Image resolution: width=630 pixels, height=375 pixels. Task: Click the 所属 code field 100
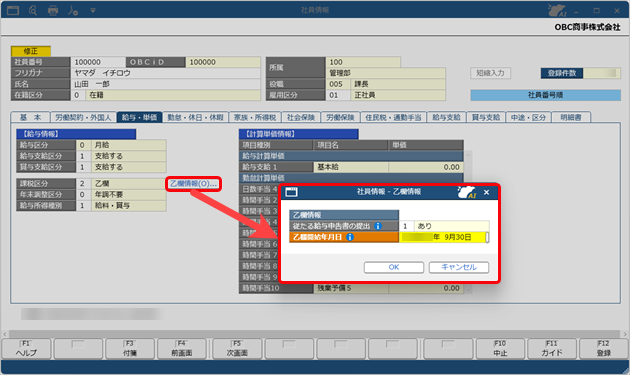[x=363, y=62]
